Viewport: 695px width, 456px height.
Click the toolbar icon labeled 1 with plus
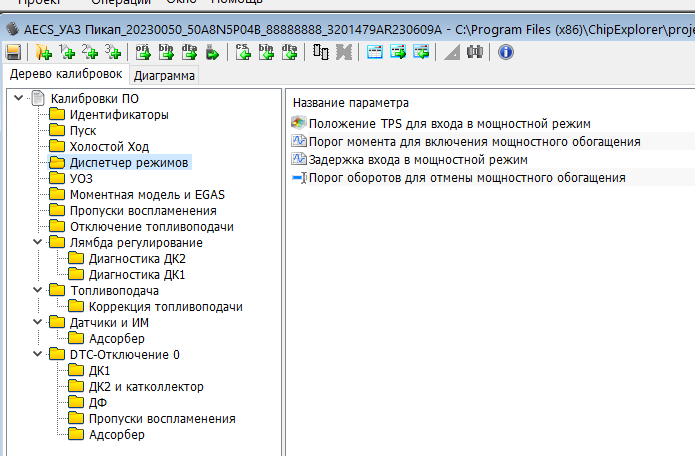tap(67, 52)
